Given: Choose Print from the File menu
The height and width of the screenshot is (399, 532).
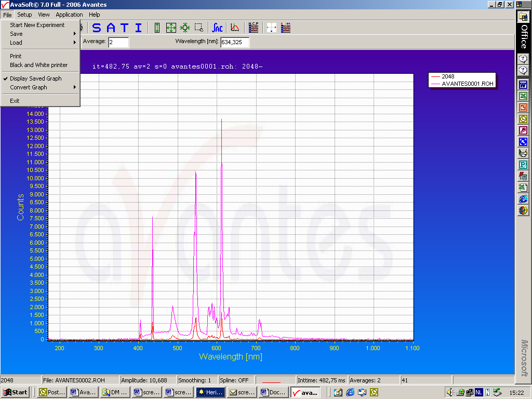Looking at the screenshot, I should tap(40, 56).
